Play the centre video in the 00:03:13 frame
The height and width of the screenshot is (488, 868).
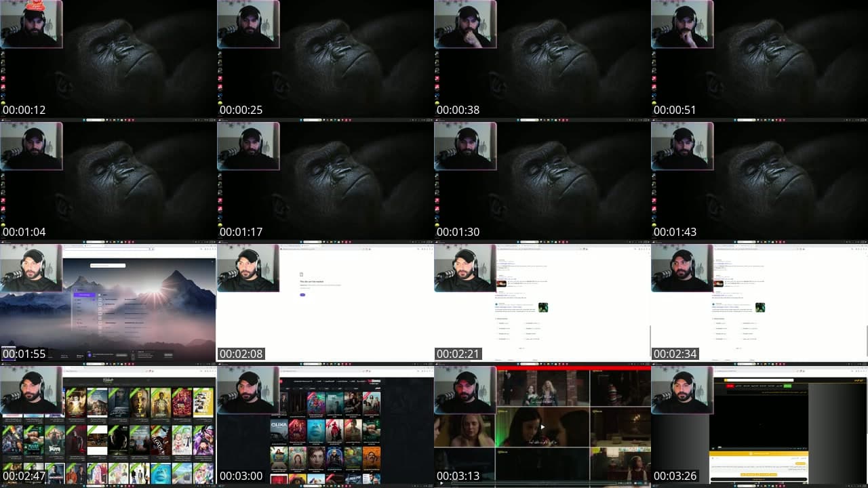(x=542, y=427)
